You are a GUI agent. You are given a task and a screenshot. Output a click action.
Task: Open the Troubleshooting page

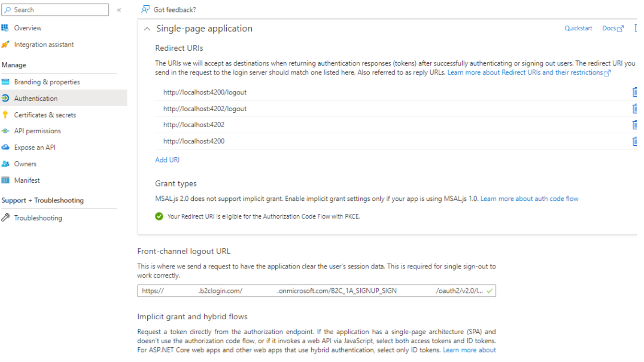coord(39,218)
